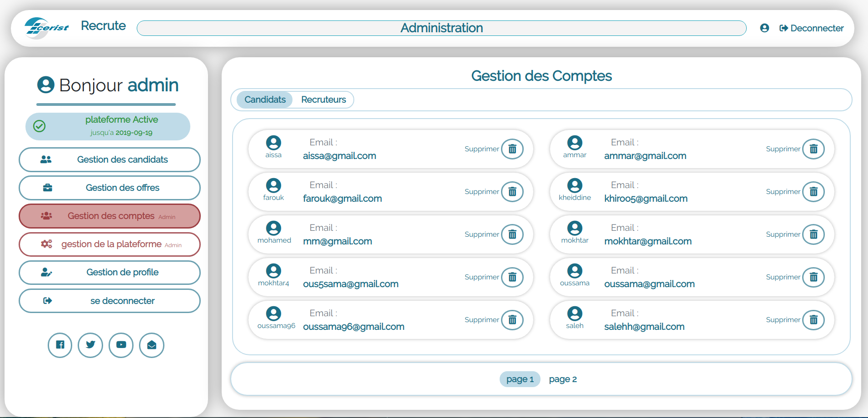
Task: Open the YouTube social icon
Action: (121, 345)
